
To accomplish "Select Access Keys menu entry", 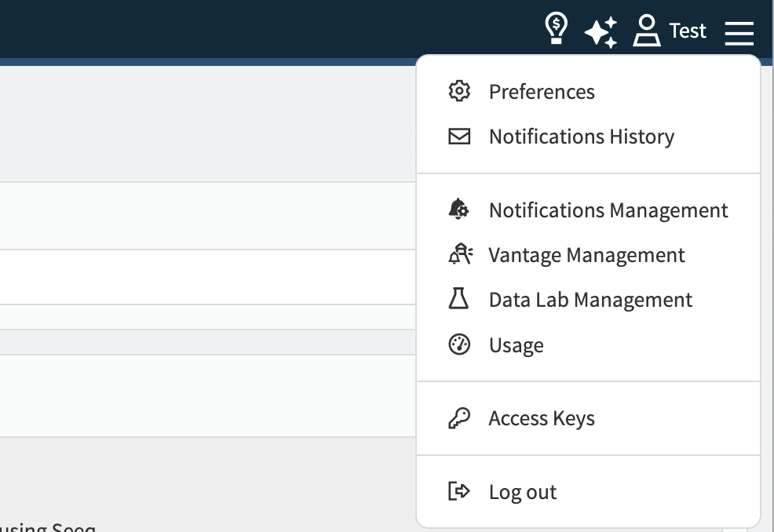I will 542,418.
